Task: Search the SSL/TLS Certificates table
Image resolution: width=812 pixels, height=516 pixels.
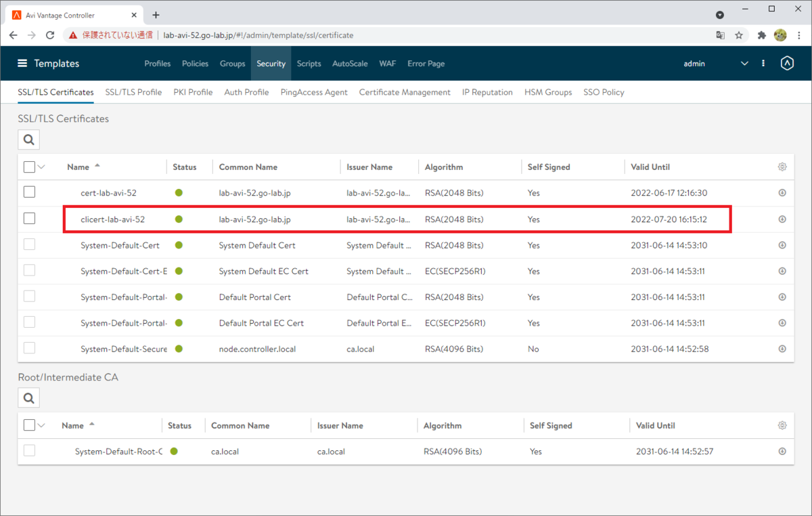Action: (x=28, y=139)
